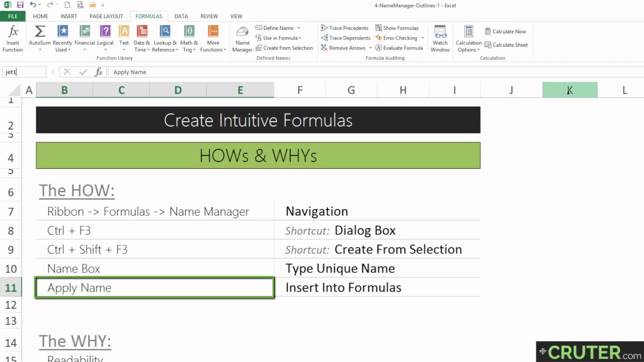
Task: Select cell 'Insert Into Formulas'
Action: point(377,288)
